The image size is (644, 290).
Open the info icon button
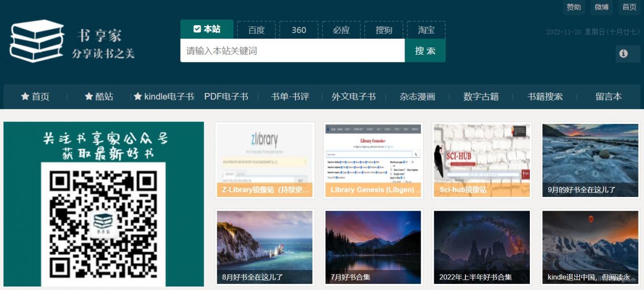pyautogui.click(x=628, y=54)
